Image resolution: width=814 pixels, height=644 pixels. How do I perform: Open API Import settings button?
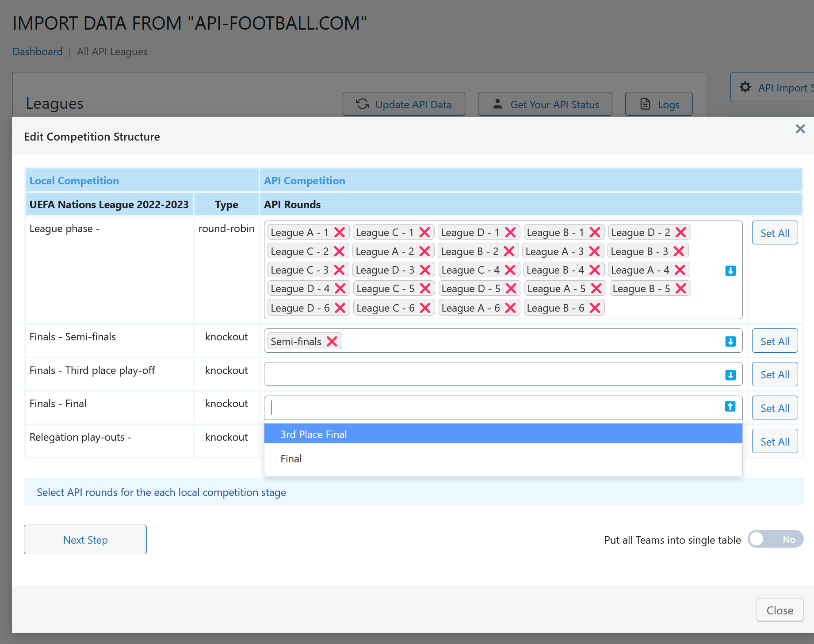[772, 88]
